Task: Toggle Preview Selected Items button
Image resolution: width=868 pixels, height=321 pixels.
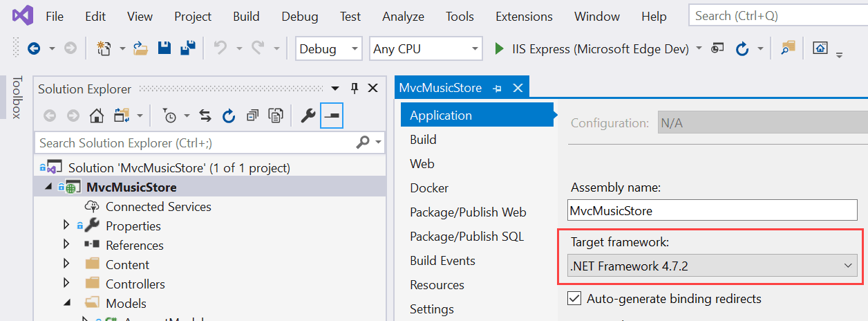Action: click(332, 116)
